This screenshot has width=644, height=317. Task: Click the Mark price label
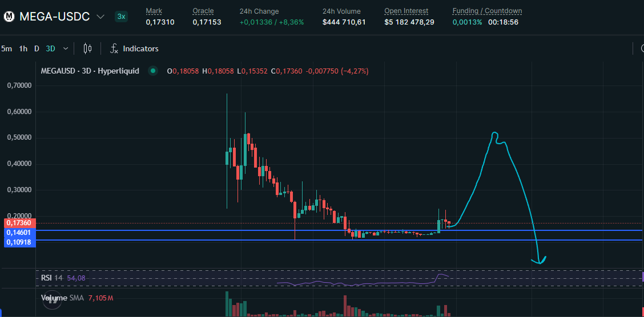[154, 11]
